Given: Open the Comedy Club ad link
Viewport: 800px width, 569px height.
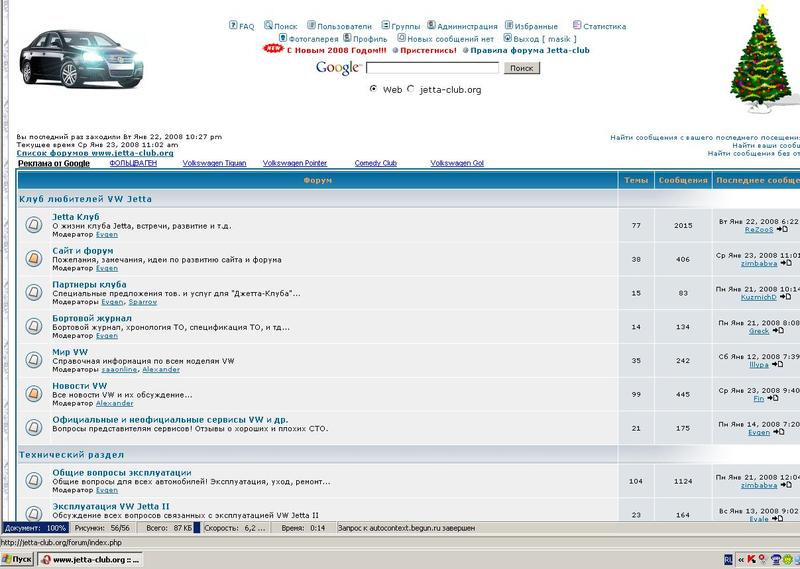Looking at the screenshot, I should click(x=376, y=163).
